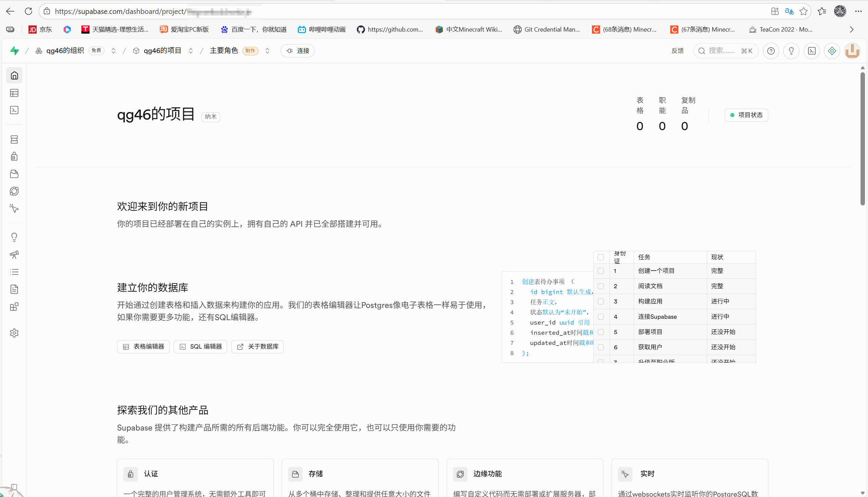Open Authentication lock icon in sidebar
The image size is (868, 497).
[x=14, y=157]
